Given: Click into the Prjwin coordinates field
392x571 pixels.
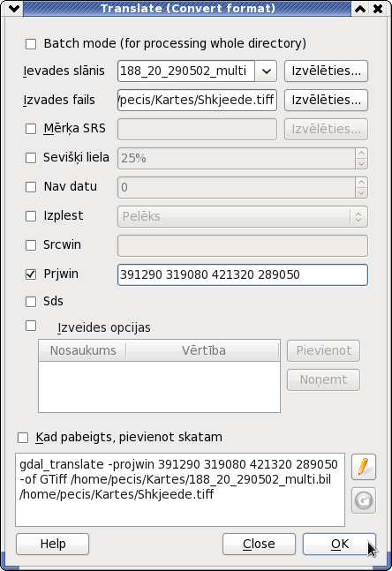Looking at the screenshot, I should coord(243,275).
